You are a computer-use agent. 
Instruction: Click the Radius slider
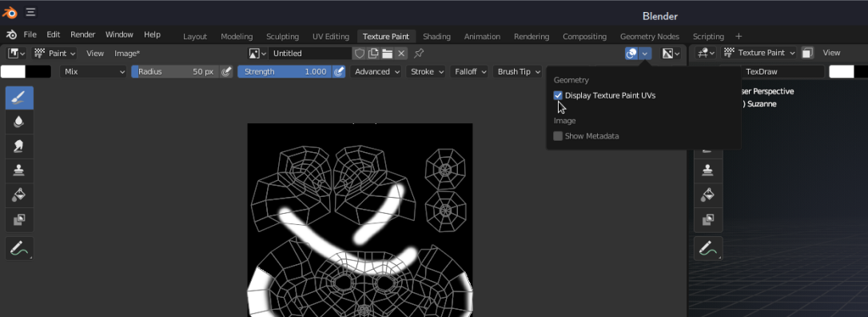click(x=175, y=71)
